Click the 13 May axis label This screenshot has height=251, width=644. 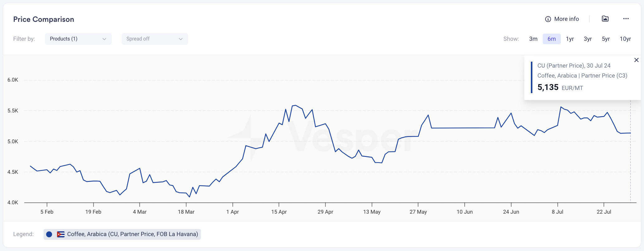372,212
